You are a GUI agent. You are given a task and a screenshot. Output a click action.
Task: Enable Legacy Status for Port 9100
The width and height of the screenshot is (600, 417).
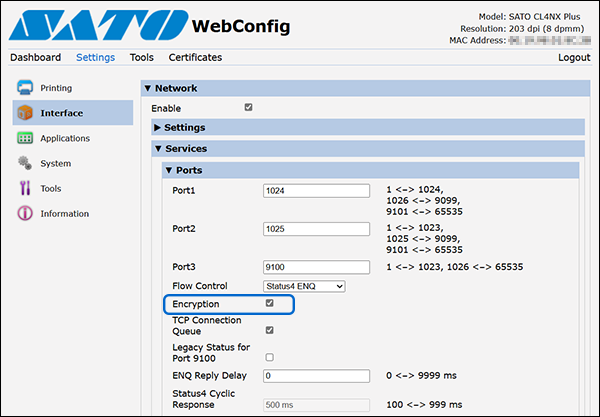coord(268,356)
